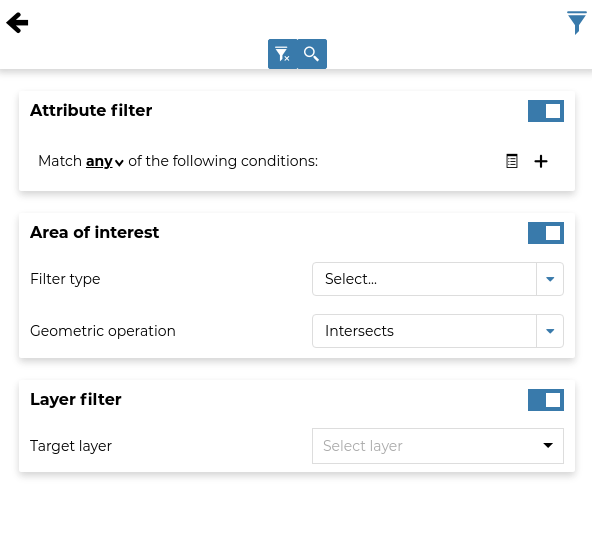The image size is (592, 545).
Task: Add a new condition with the plus icon
Action: [x=541, y=161]
